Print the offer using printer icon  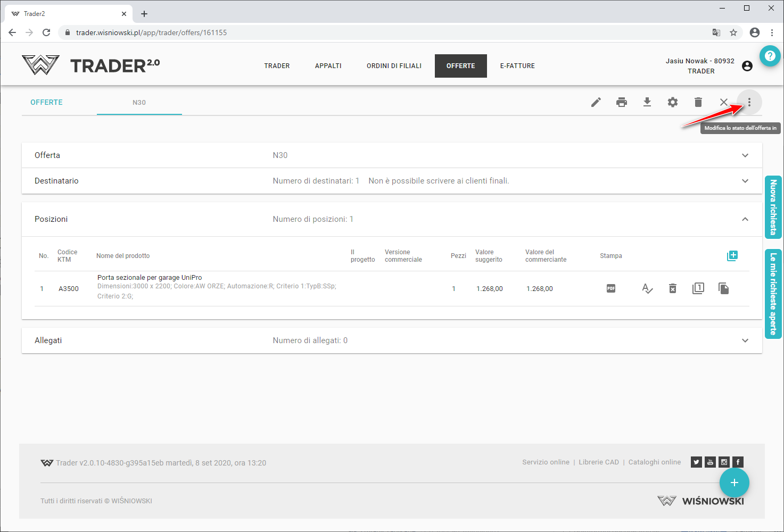tap(621, 102)
